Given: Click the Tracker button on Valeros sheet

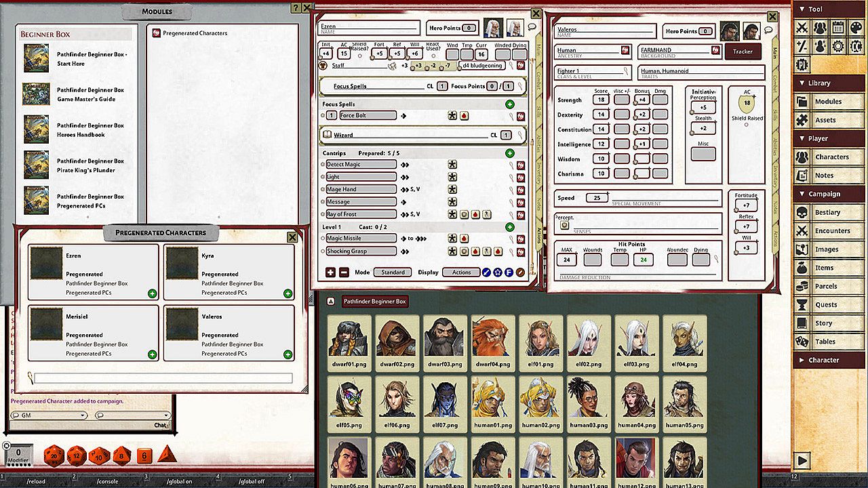Looking at the screenshot, I should [743, 52].
